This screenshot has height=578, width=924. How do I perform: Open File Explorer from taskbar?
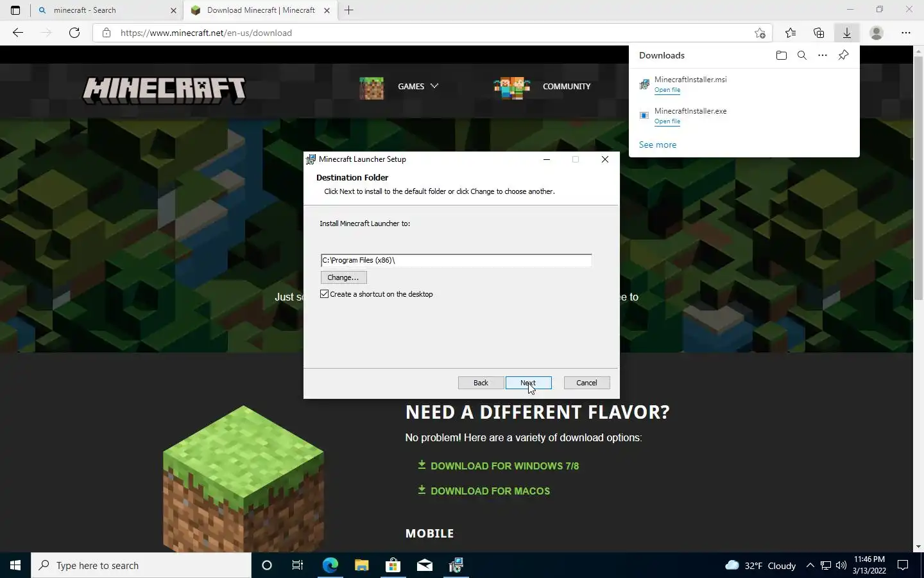point(361,565)
